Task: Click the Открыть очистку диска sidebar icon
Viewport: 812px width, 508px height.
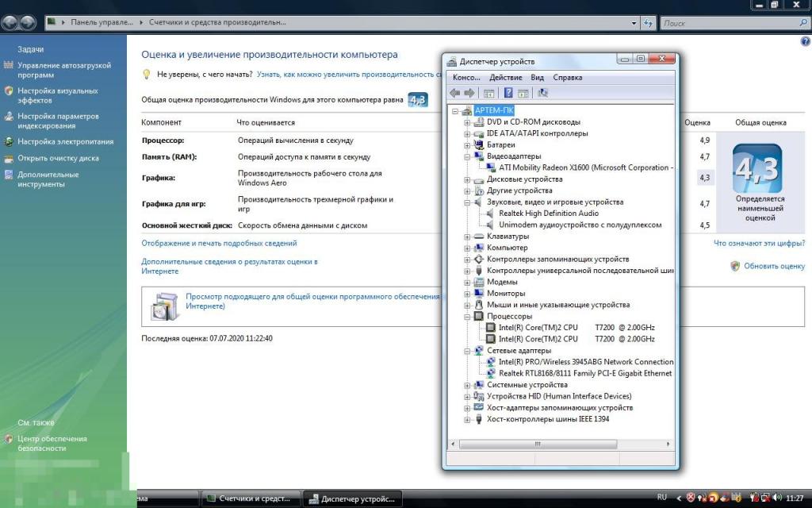Action: click(x=8, y=158)
